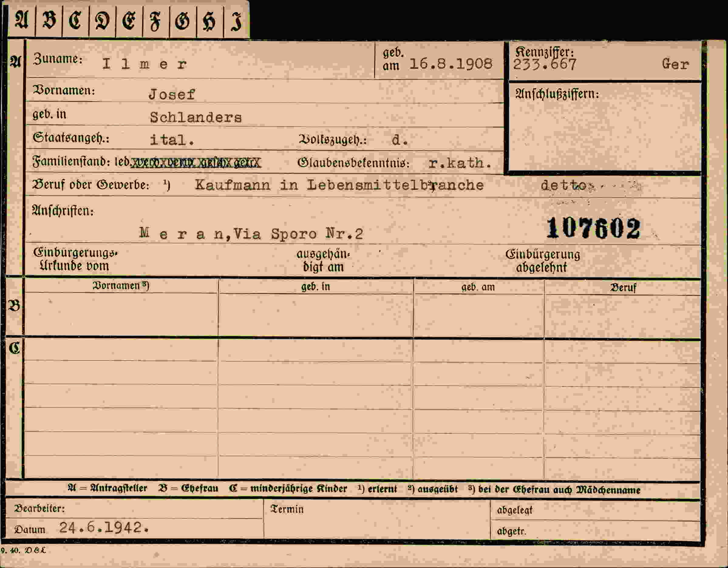
Task: Click the 'Ger' code beside the Kennziffer
Action: coord(675,64)
